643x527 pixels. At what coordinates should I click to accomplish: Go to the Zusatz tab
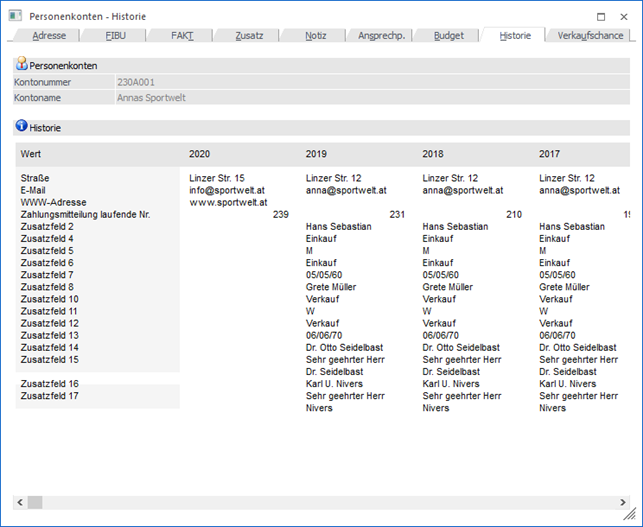click(x=249, y=35)
